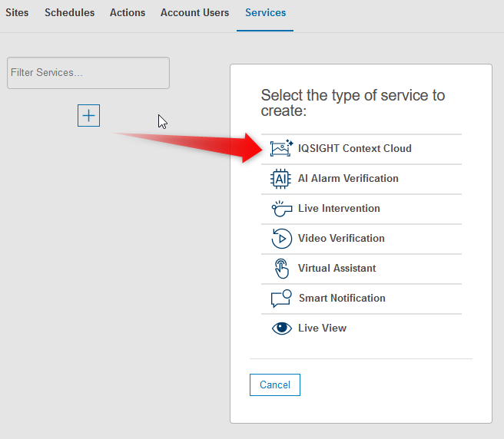
Task: Focus the Filter Services input field
Action: click(88, 73)
